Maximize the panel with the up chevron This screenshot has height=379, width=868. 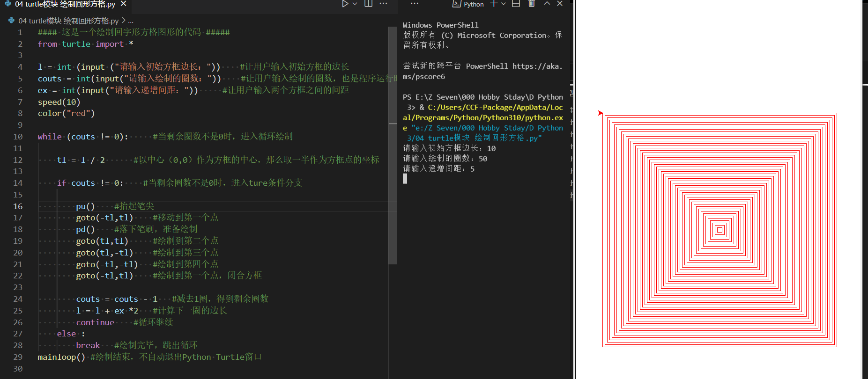tap(547, 4)
